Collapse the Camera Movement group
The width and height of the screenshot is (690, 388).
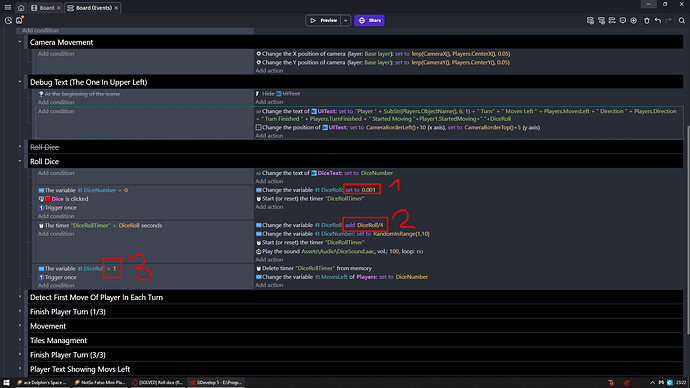[x=20, y=42]
